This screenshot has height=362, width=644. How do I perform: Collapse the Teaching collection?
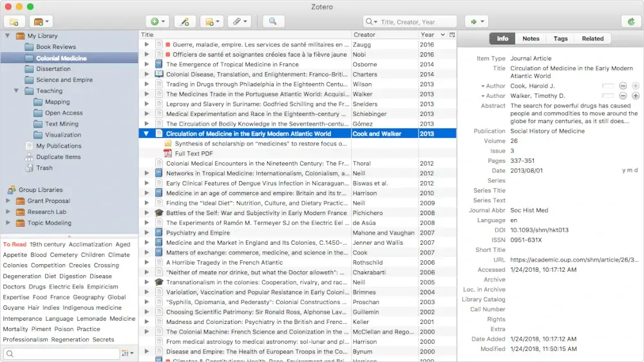point(17,91)
